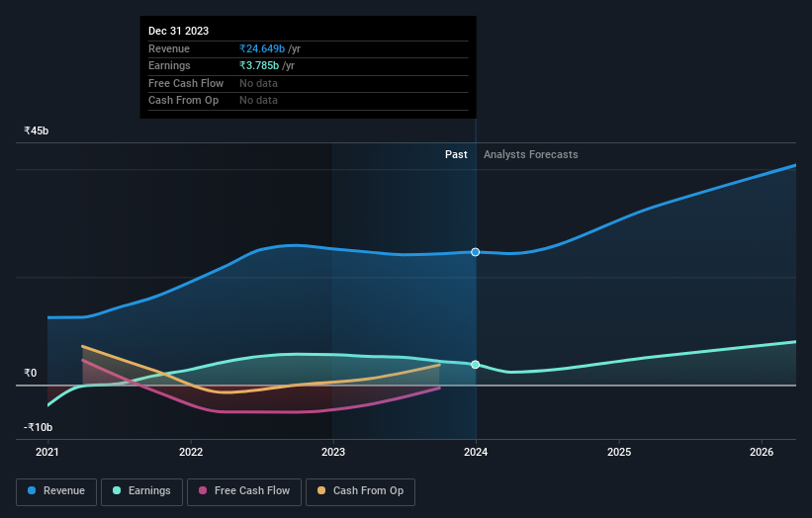
Task: Click the Dec 31 2023 tooltip date
Action: pos(179,31)
